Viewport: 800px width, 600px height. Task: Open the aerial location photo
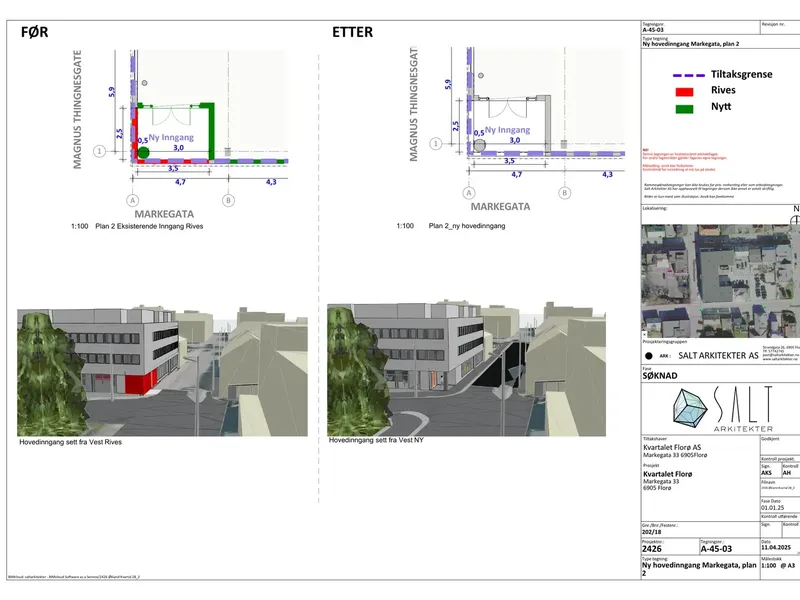720,281
